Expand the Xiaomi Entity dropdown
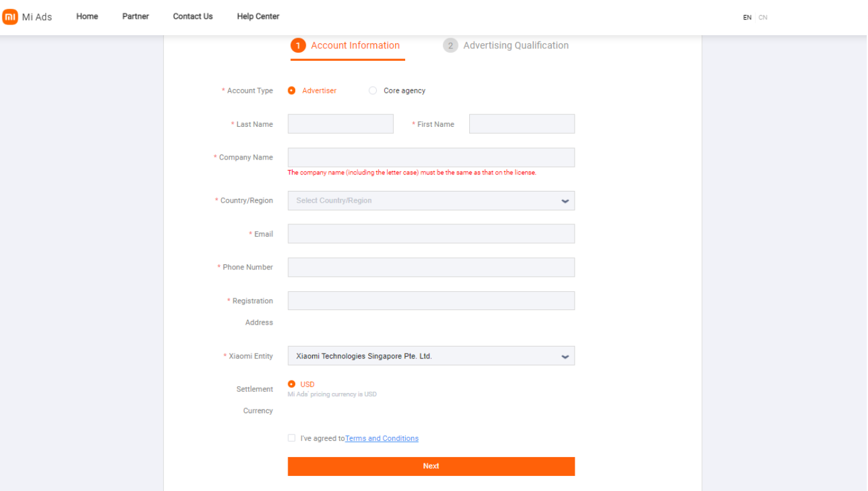This screenshot has height=491, width=868. click(431, 356)
